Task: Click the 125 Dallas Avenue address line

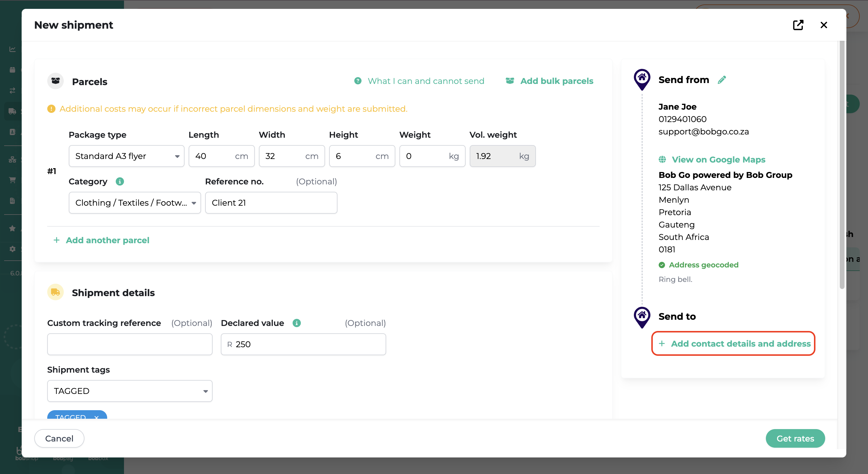Action: pyautogui.click(x=695, y=187)
